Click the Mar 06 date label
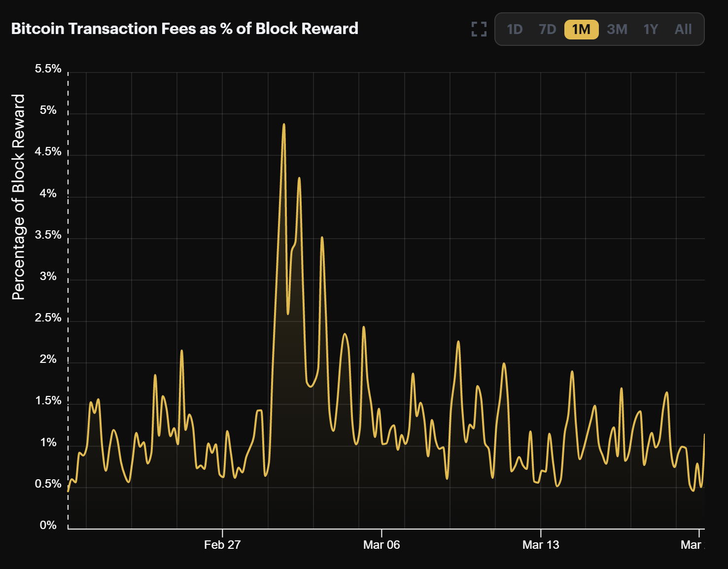This screenshot has width=728, height=569. point(381,545)
